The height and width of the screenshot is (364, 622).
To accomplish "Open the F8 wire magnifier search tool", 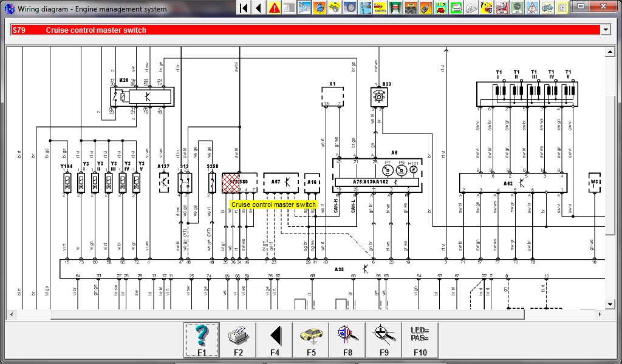I will click(x=347, y=340).
